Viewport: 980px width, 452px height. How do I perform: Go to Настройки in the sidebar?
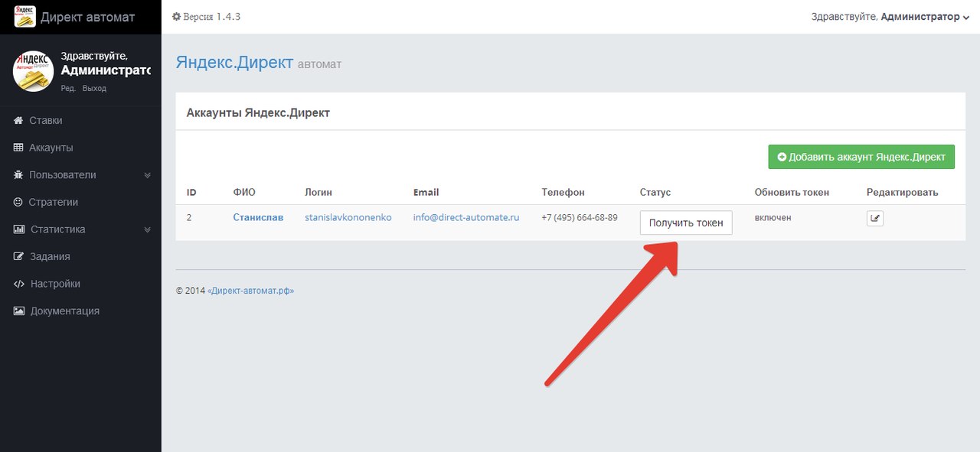pyautogui.click(x=55, y=284)
